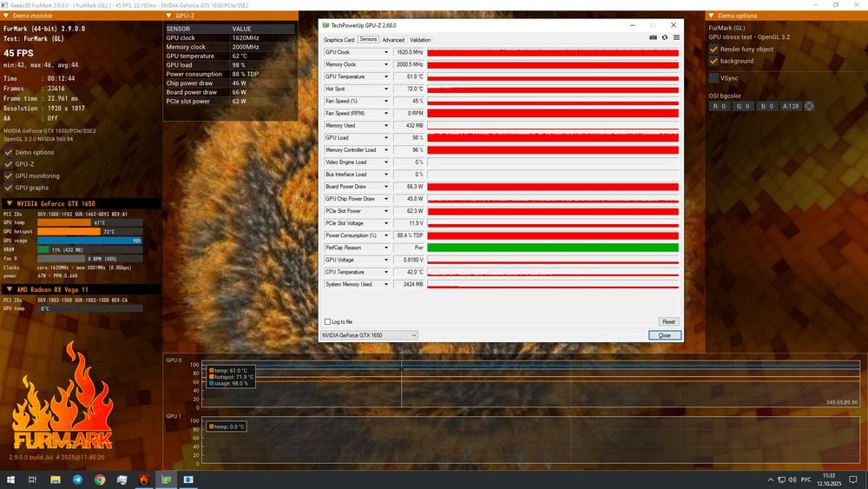This screenshot has height=489, width=868.
Task: Click the Reset button in GPU-Z
Action: pyautogui.click(x=668, y=321)
